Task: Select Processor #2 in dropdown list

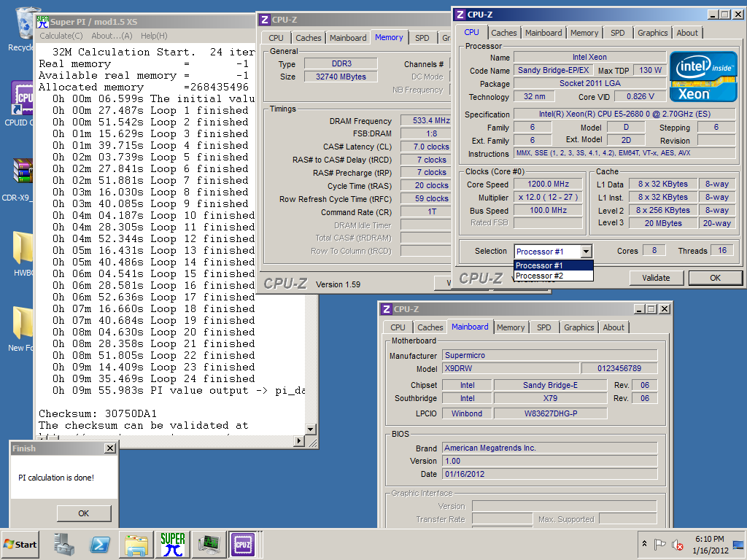Action: coord(554,276)
